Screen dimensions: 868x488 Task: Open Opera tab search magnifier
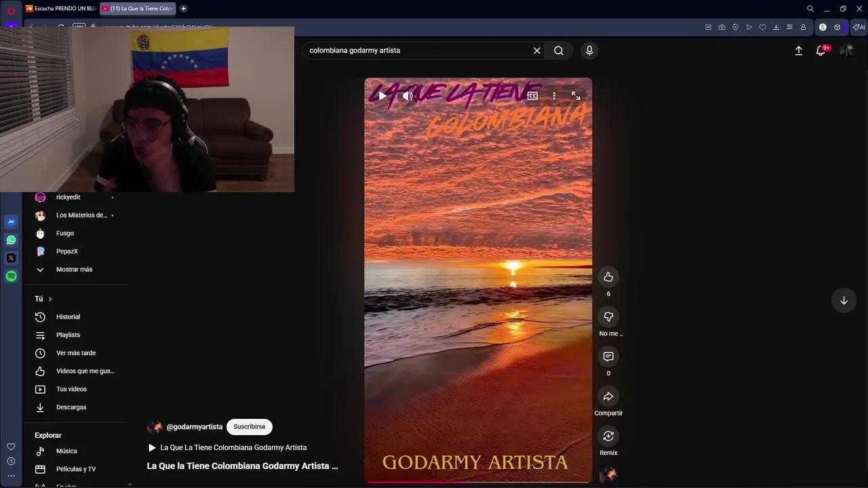[x=810, y=9]
